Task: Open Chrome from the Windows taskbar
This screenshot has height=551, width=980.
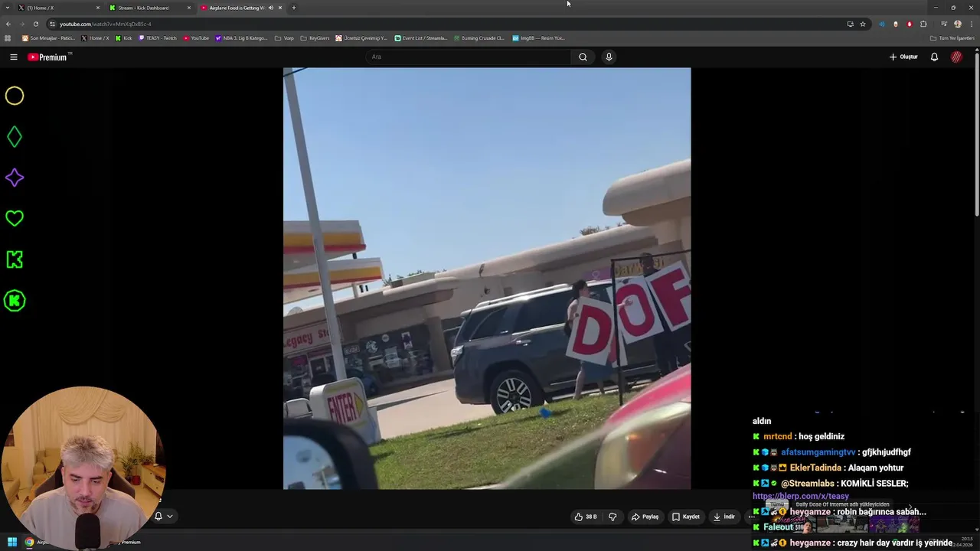Action: point(29,542)
